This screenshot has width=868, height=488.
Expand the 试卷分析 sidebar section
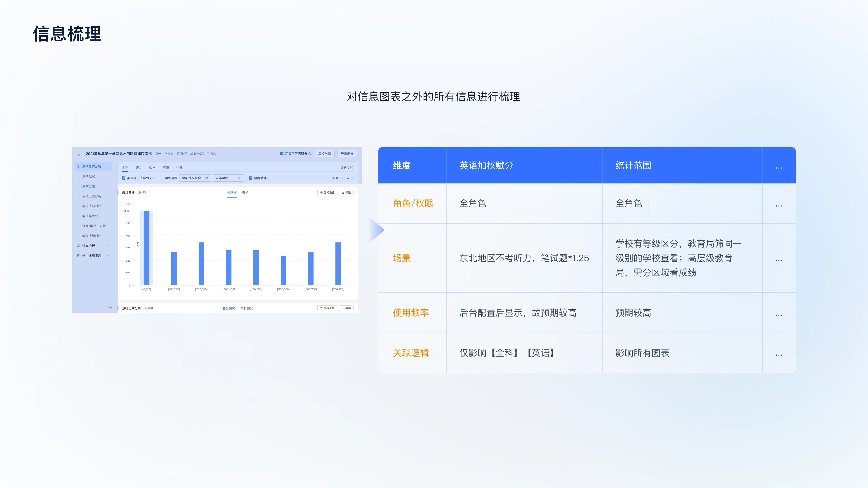point(108,246)
